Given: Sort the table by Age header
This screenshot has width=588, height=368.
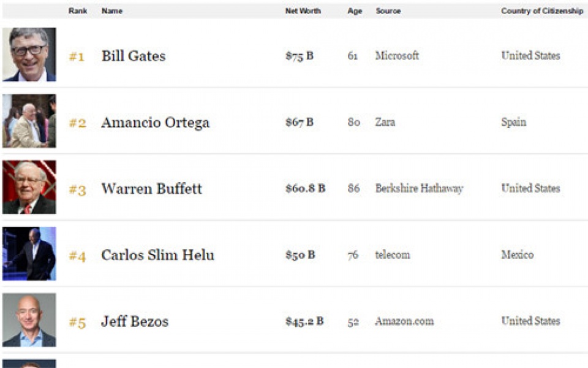Looking at the screenshot, I should (x=355, y=11).
